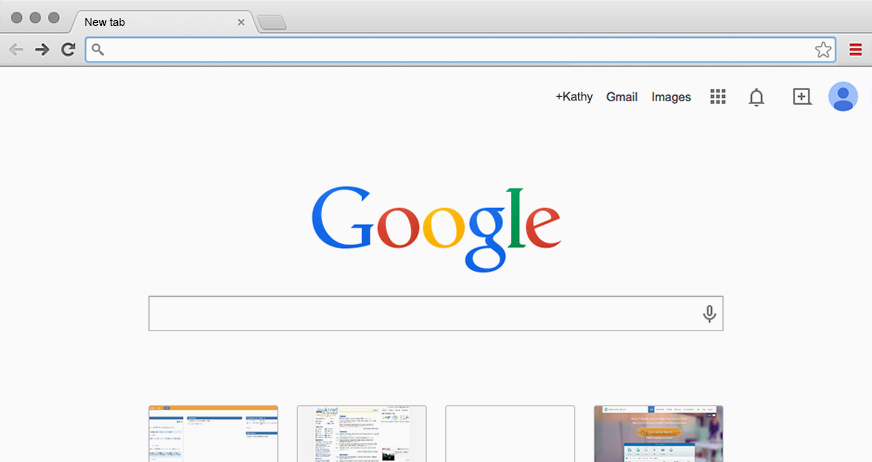Open the account profile avatar

pyautogui.click(x=843, y=97)
